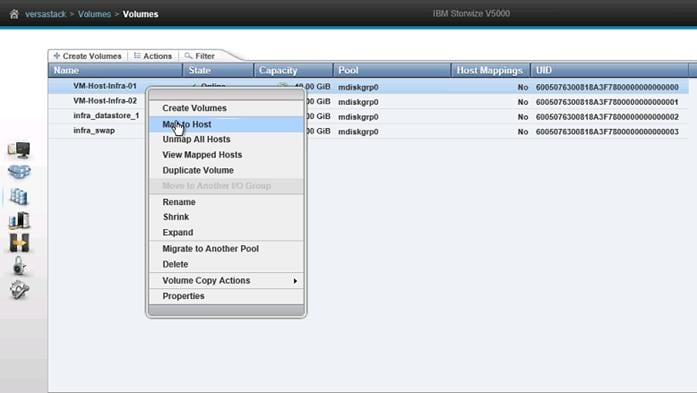Open the Actions toolbar menu
Viewport: 697px width, 393px height.
(153, 56)
